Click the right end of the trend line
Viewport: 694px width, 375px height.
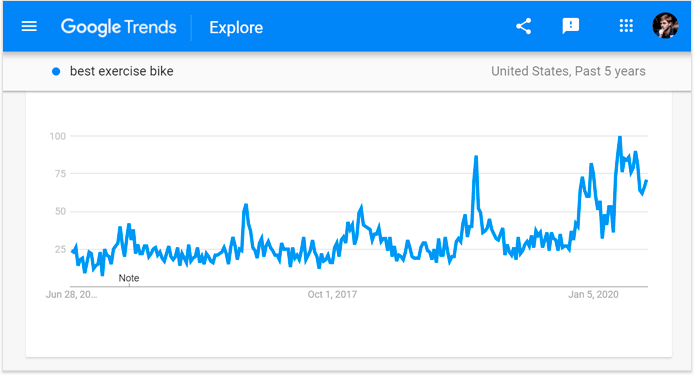(647, 181)
